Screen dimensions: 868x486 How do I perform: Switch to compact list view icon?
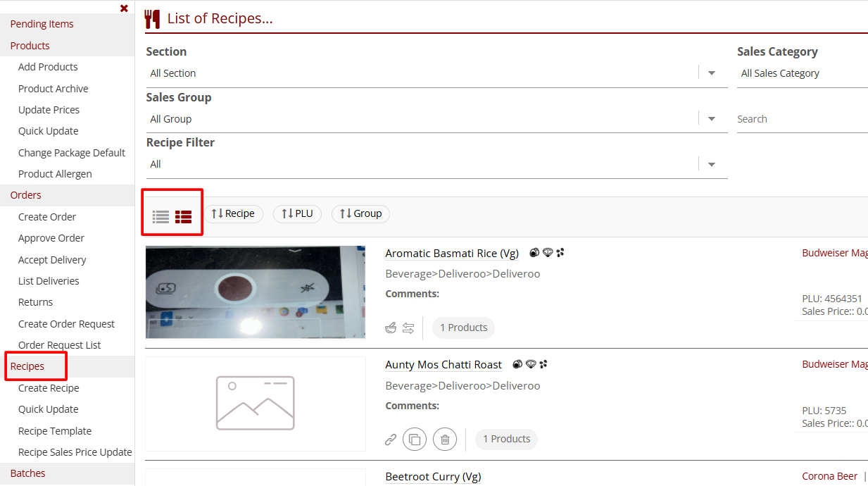[161, 217]
